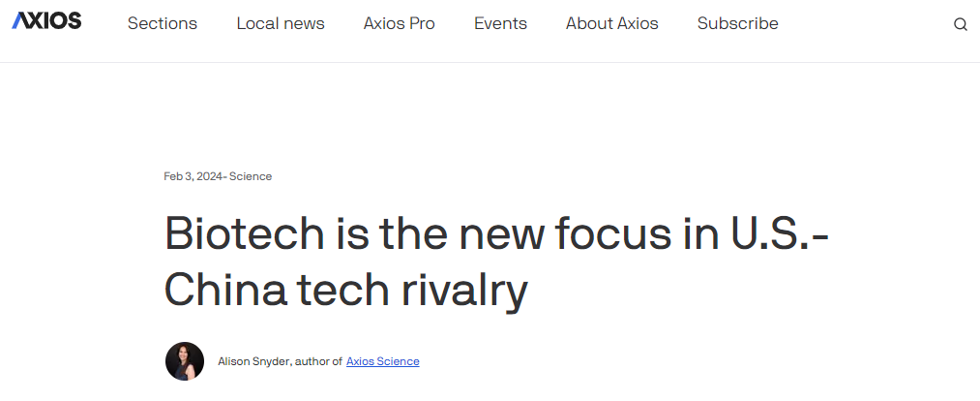Click the Science category label
The image size is (980, 401).
(x=251, y=176)
